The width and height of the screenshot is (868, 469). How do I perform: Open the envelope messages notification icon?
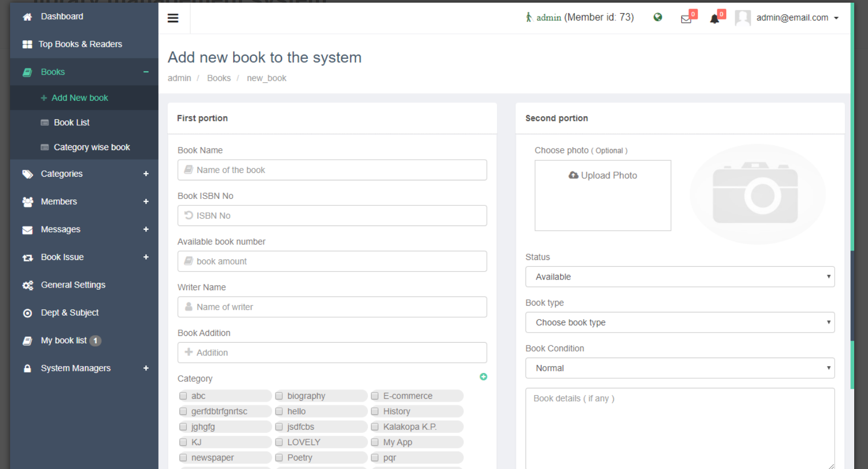(686, 19)
